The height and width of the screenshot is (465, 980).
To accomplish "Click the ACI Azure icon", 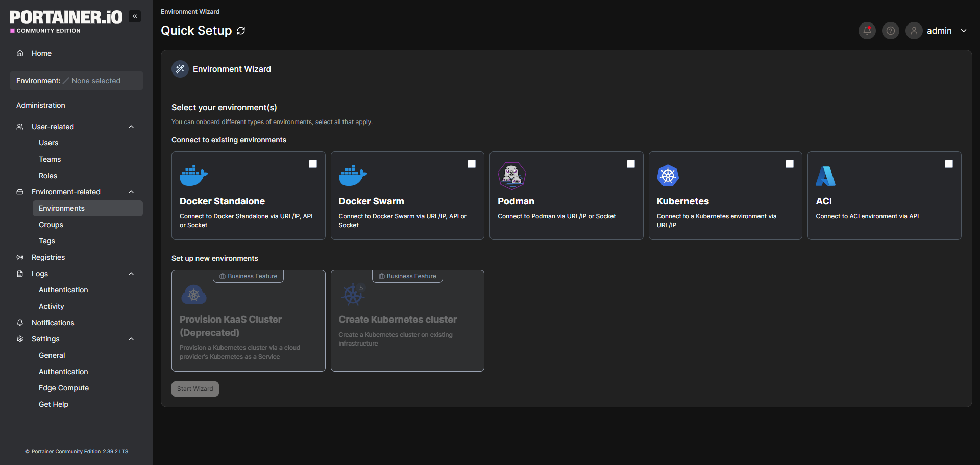I will [825, 176].
